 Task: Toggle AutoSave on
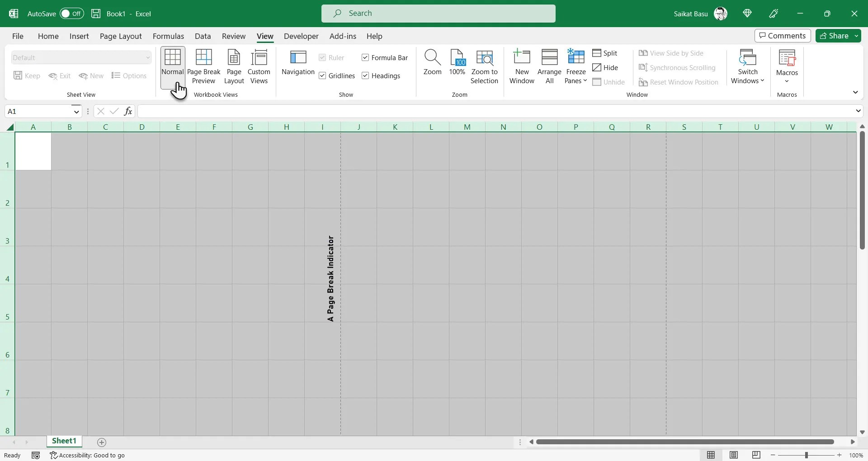coord(71,14)
